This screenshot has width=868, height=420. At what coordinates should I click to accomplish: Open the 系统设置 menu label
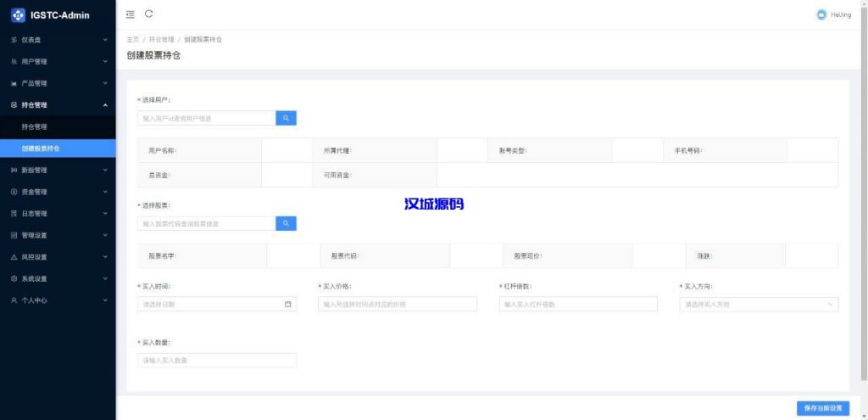coord(34,278)
